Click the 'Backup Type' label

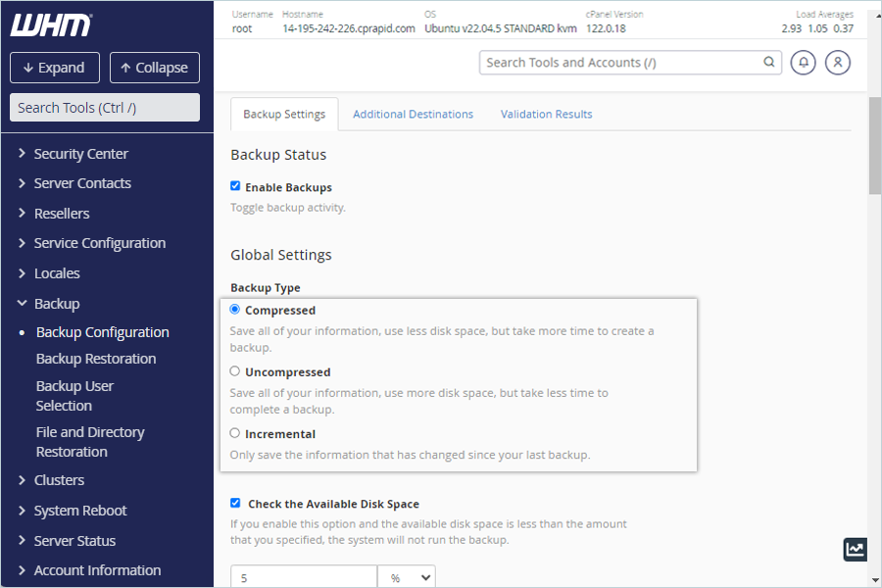tap(266, 287)
